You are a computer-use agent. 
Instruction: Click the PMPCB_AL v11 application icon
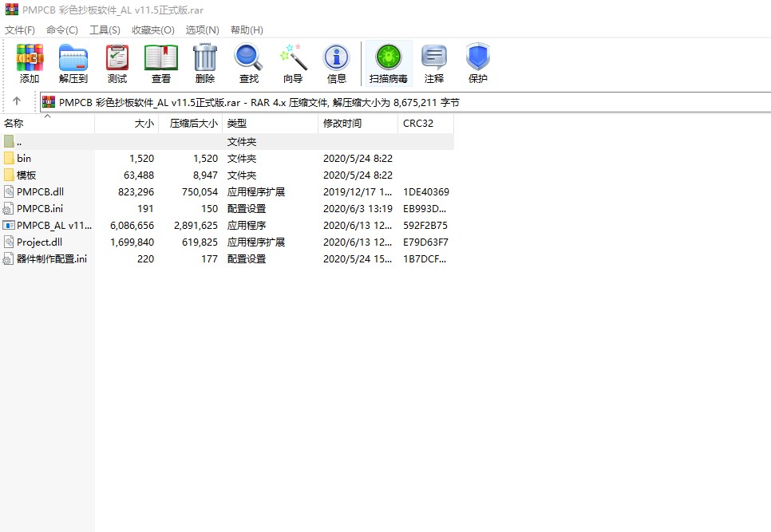pos(9,226)
